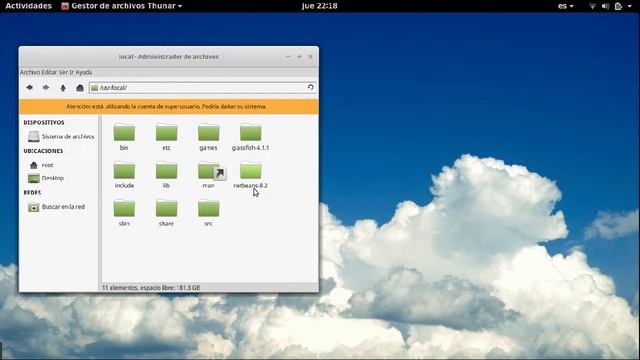Viewport: 640px width, 360px height.
Task: Open the Ver menu
Action: [x=63, y=72]
